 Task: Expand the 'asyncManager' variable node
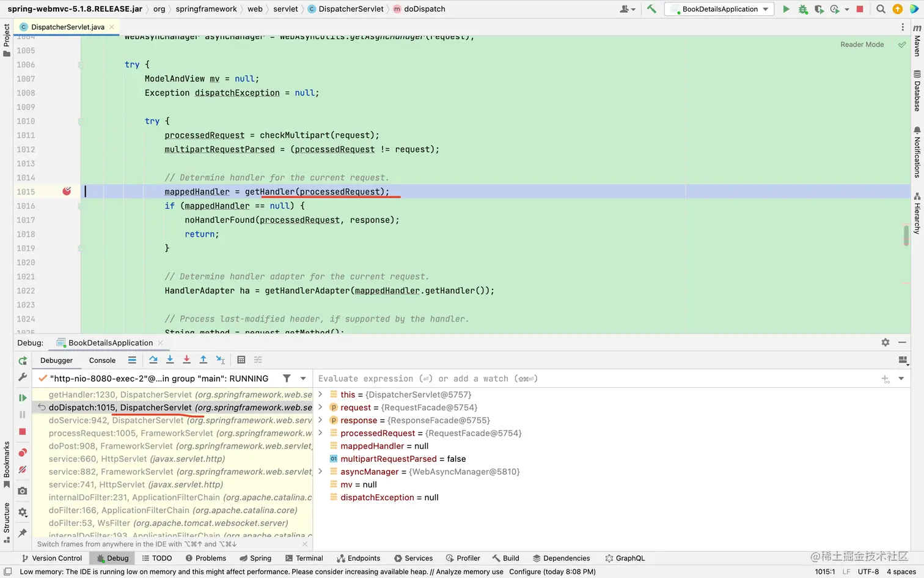pos(320,472)
